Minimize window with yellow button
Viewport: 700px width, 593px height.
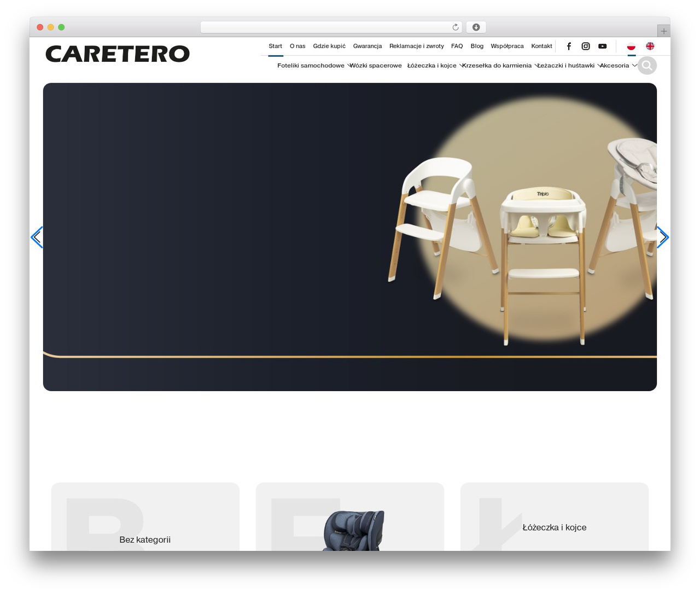click(x=51, y=27)
